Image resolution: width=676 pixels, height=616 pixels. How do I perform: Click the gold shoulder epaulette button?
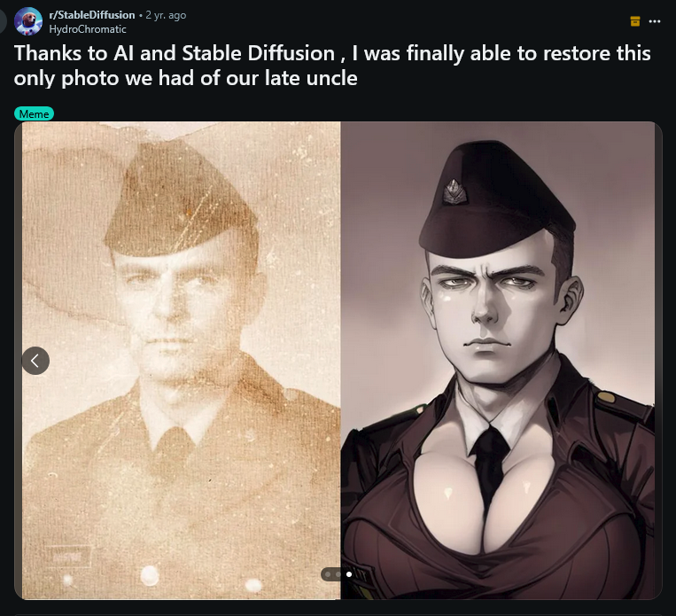tap(606, 397)
